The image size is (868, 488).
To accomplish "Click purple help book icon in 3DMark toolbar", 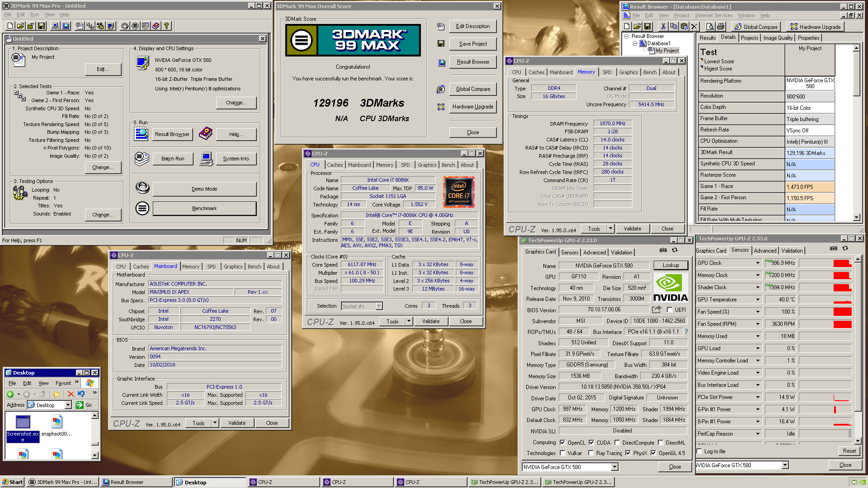I will click(x=156, y=26).
